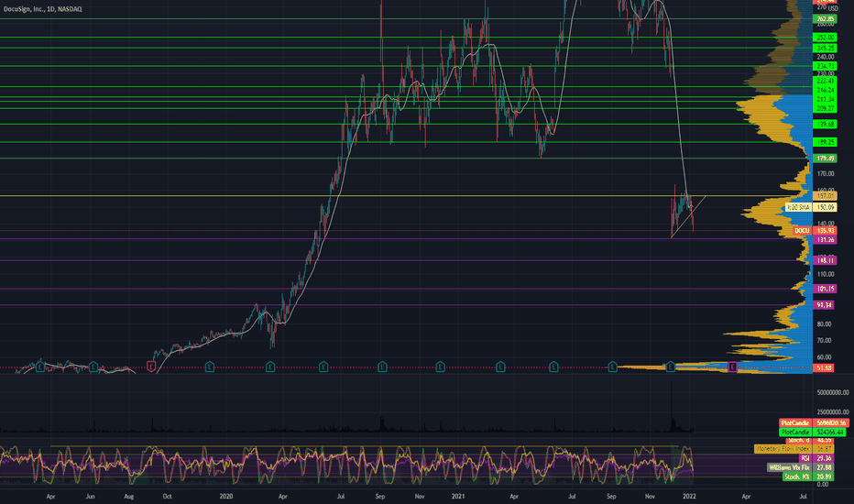
Task: Click the 213.34 green price level label
Action: point(825,99)
